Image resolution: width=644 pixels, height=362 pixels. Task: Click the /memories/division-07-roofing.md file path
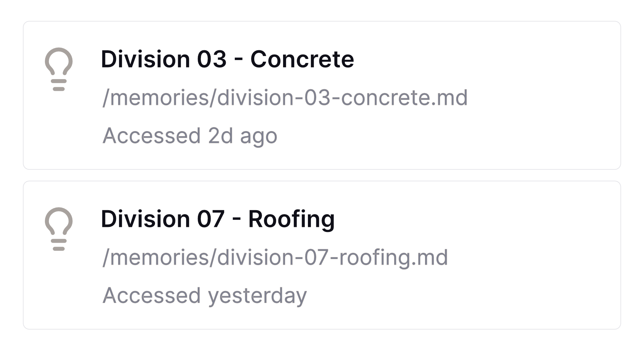pos(275,257)
